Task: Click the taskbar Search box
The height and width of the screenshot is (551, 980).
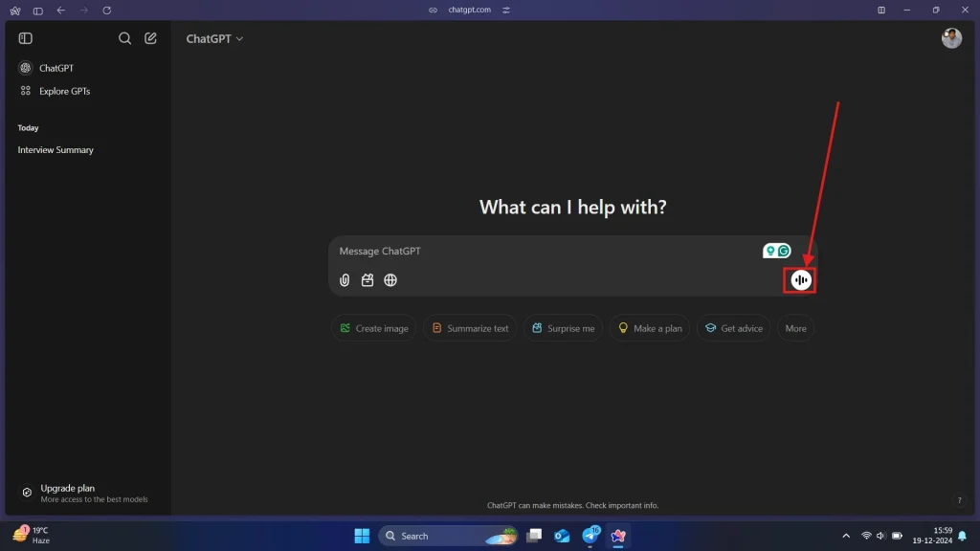Action: tap(448, 536)
